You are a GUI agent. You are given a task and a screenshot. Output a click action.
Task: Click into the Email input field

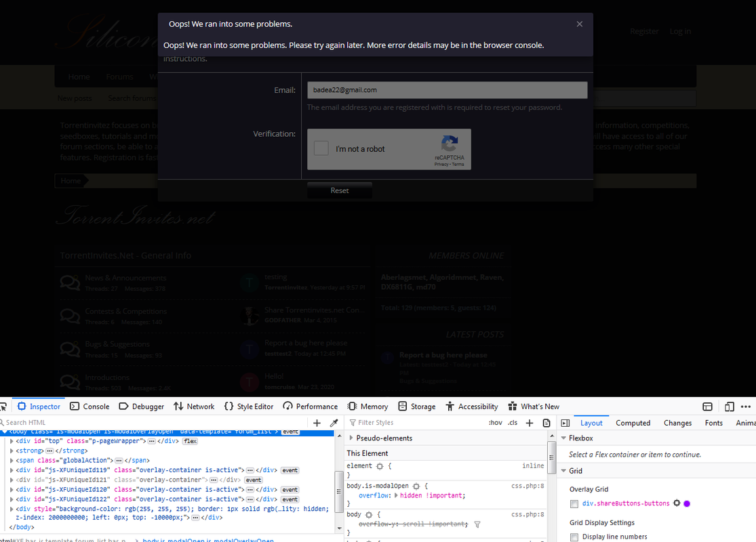447,90
